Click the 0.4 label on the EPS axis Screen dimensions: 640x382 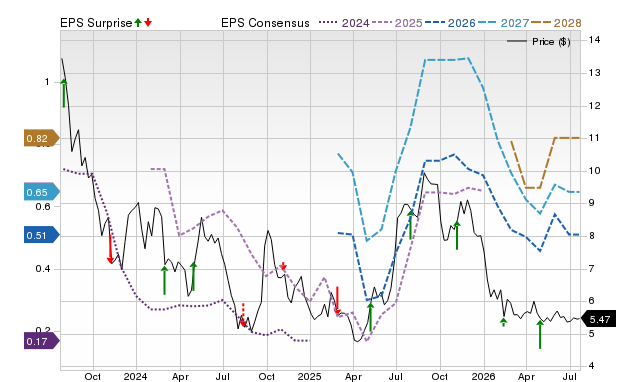43,269
